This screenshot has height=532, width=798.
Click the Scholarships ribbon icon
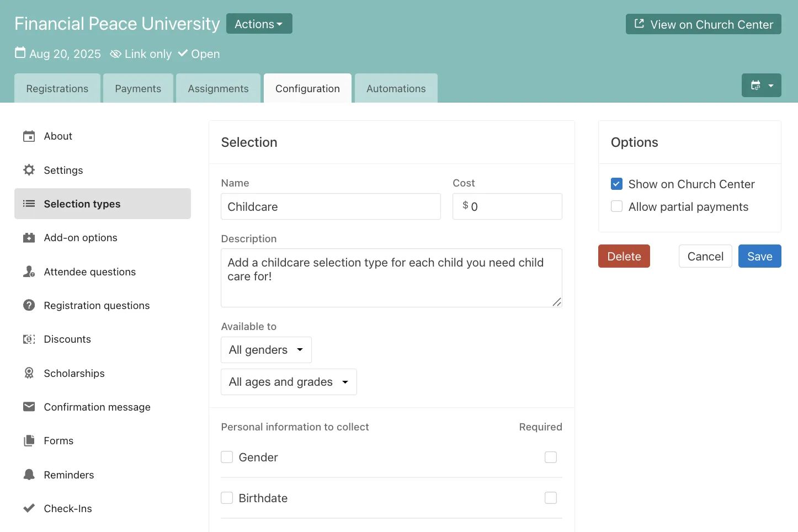click(x=29, y=373)
